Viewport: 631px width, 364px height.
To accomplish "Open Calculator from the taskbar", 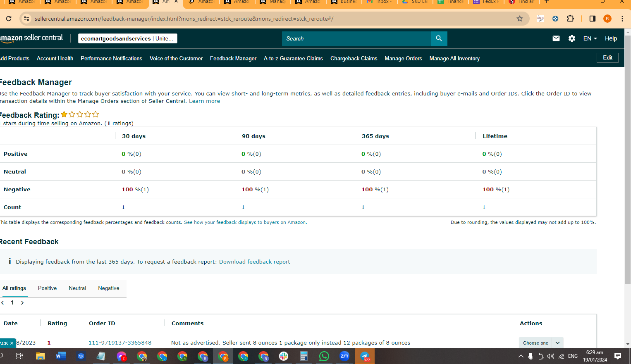I will [x=304, y=356].
